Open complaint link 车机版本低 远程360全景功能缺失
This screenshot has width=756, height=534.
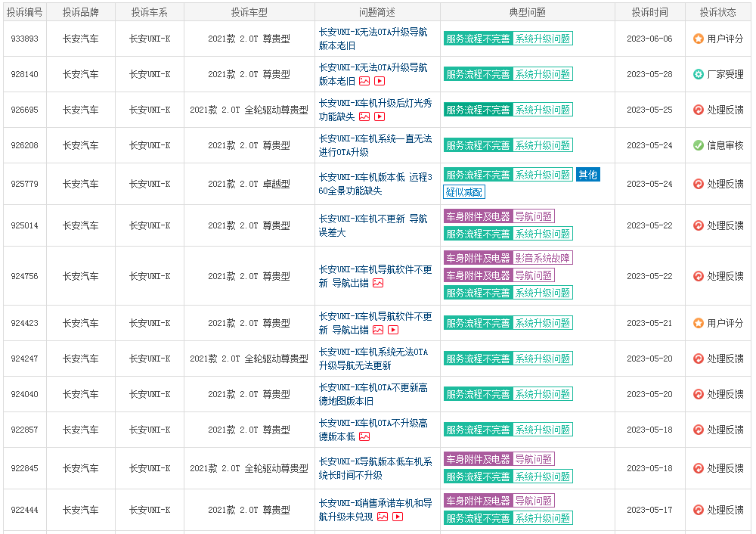[375, 184]
